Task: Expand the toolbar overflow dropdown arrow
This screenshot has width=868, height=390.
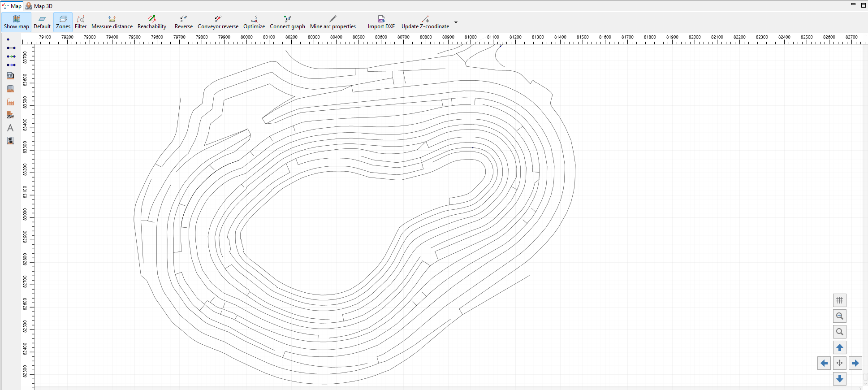Action: (x=456, y=22)
